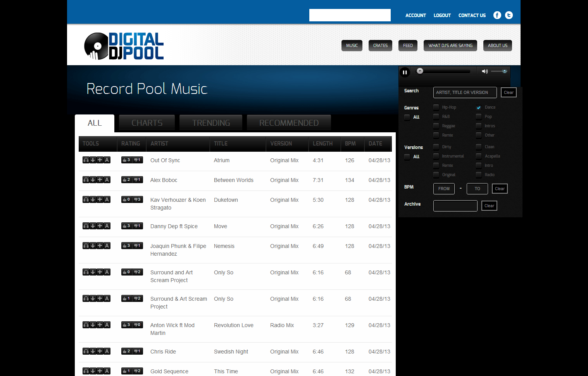Viewport: 588px width, 376px height.
Task: Open the WHAT DJ'S ARE SAYING page
Action: click(450, 45)
